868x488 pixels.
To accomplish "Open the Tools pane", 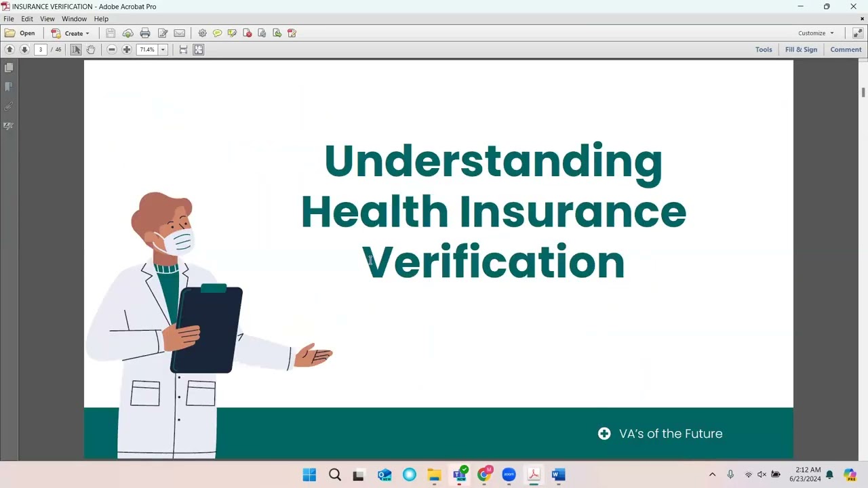I will pyautogui.click(x=764, y=49).
